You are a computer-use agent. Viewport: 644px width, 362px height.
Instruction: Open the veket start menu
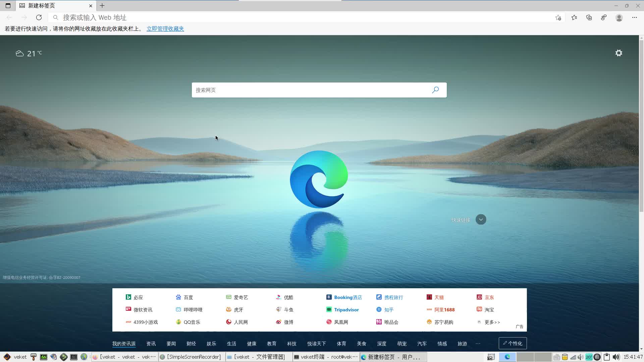15,357
